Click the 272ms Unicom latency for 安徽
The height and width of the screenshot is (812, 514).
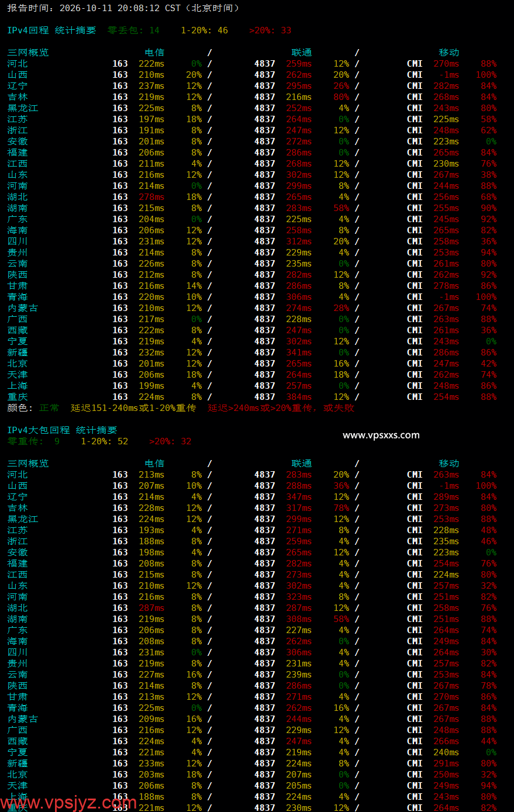pos(299,141)
